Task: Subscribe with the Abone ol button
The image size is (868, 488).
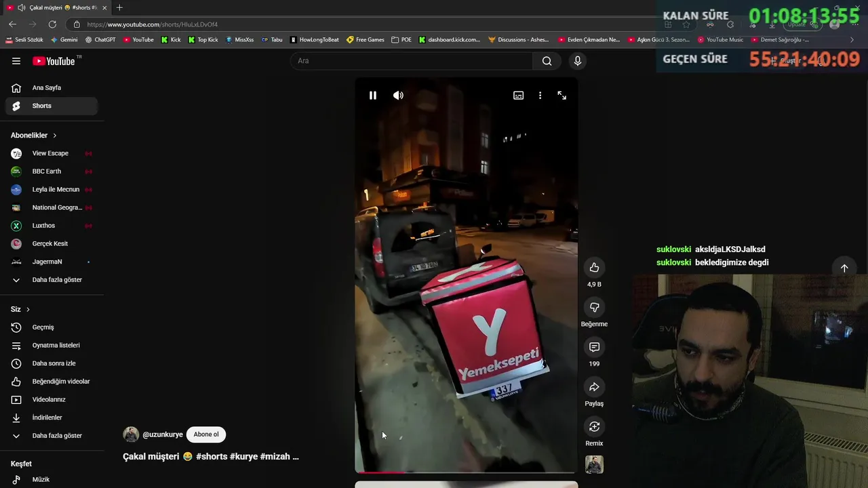Action: [x=206, y=434]
